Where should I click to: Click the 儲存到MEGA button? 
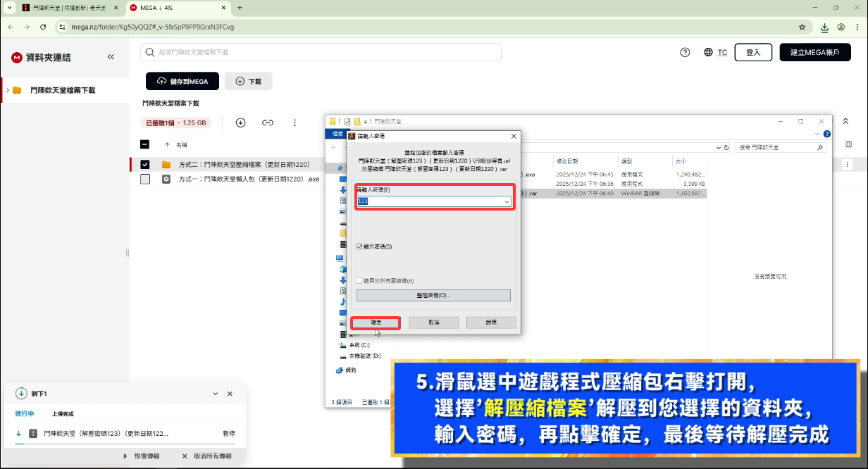click(182, 81)
